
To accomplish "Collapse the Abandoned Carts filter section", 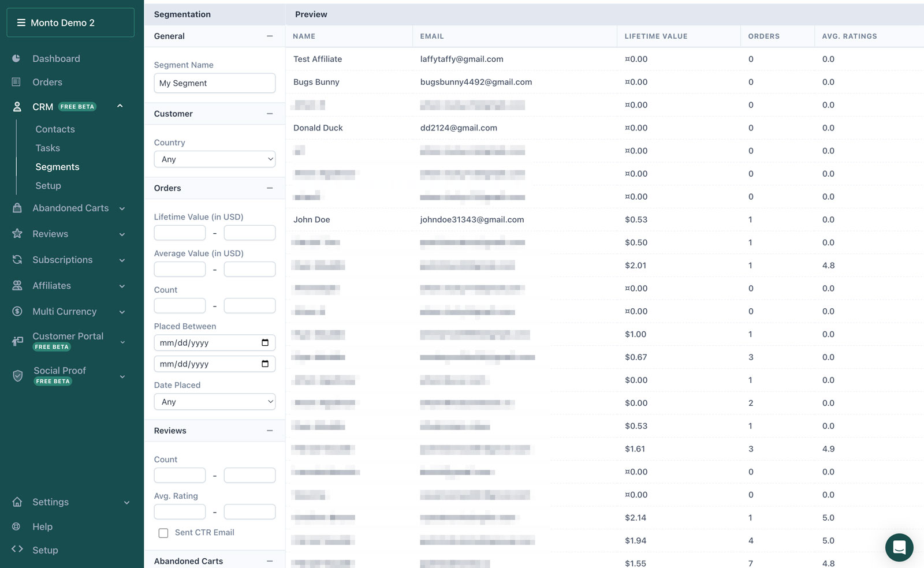I will point(269,561).
